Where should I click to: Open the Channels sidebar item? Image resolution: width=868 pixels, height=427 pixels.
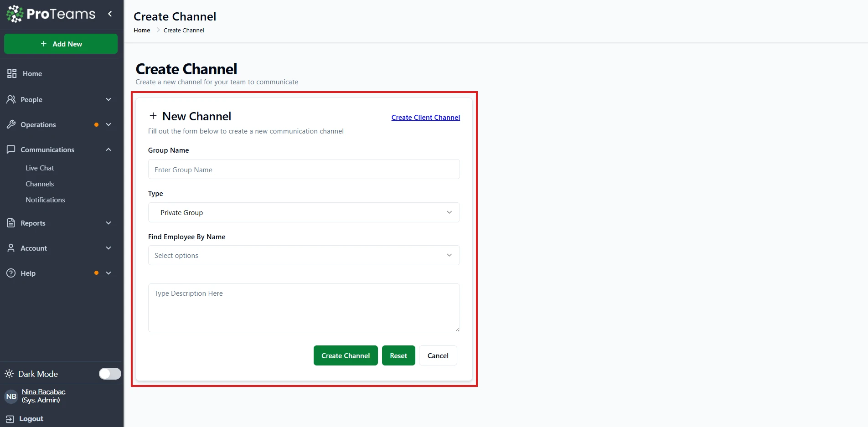(40, 184)
